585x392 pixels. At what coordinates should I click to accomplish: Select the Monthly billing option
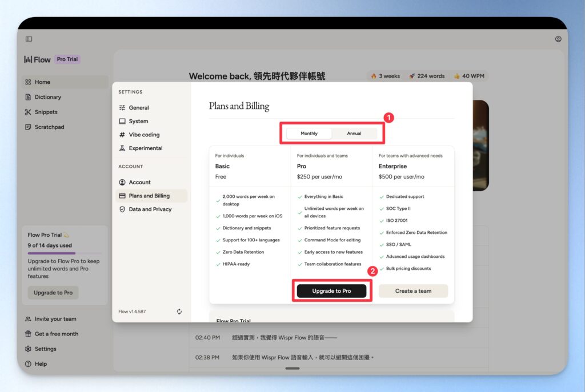[308, 133]
